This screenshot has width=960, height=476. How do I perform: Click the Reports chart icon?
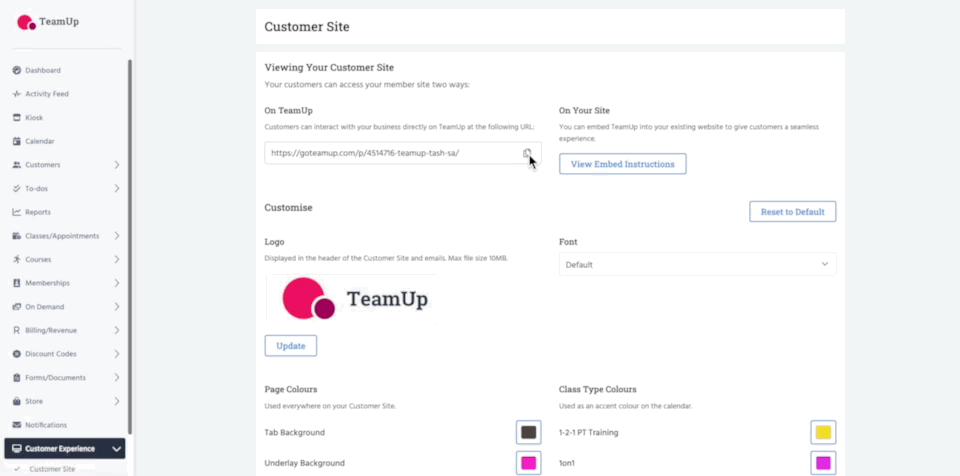point(17,212)
